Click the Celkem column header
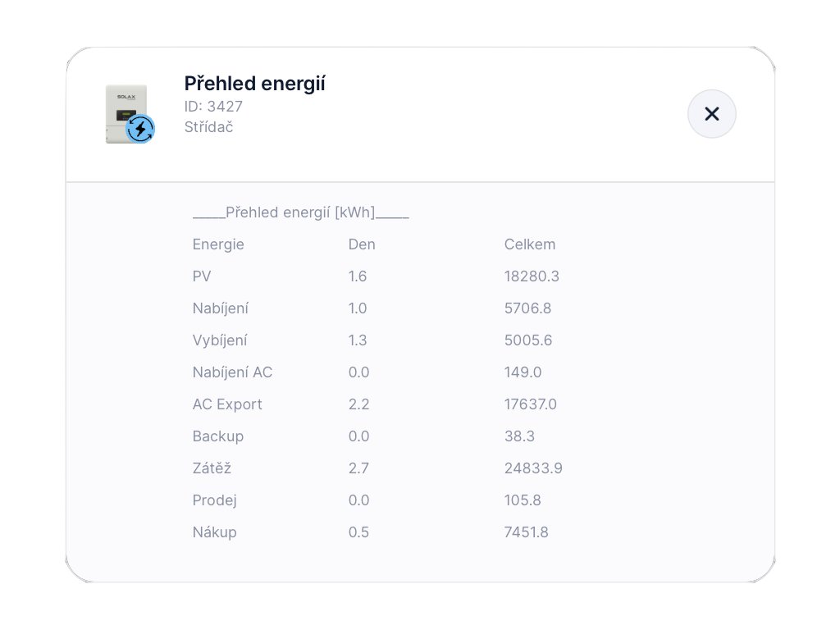Image resolution: width=840 pixels, height=630 pixels. pos(530,244)
